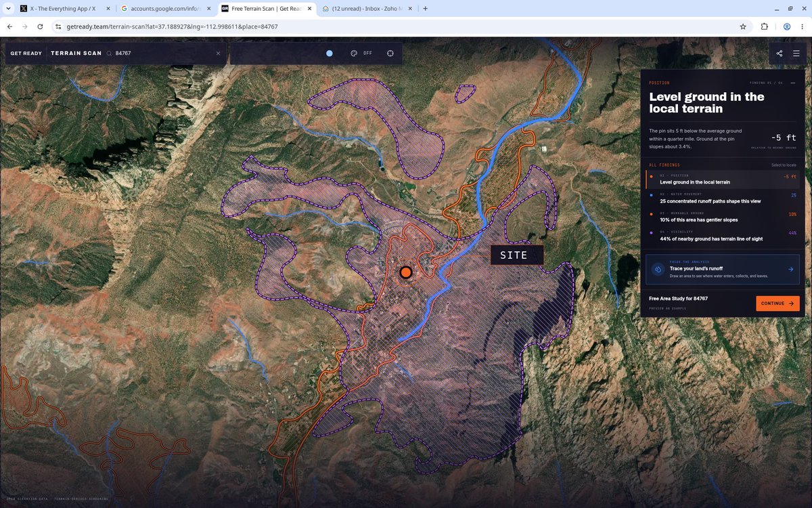Click the Terrain Scan title
Screen dimensions: 812x508
pyautogui.click(x=76, y=53)
